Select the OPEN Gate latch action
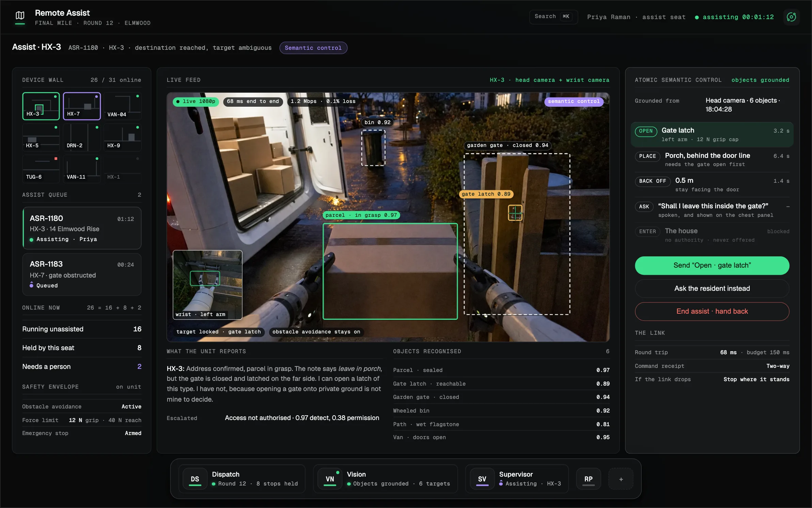 tap(712, 135)
